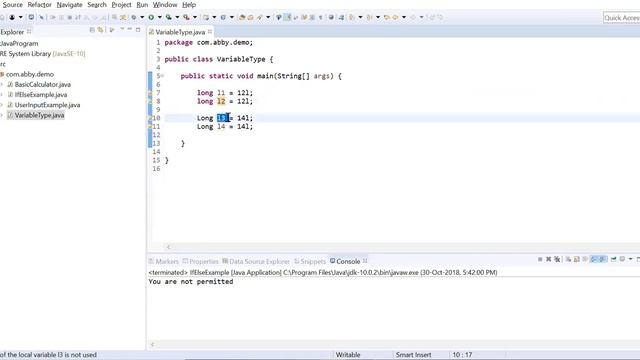Switch to the Properties tab
640x360 pixels.
tap(200, 261)
